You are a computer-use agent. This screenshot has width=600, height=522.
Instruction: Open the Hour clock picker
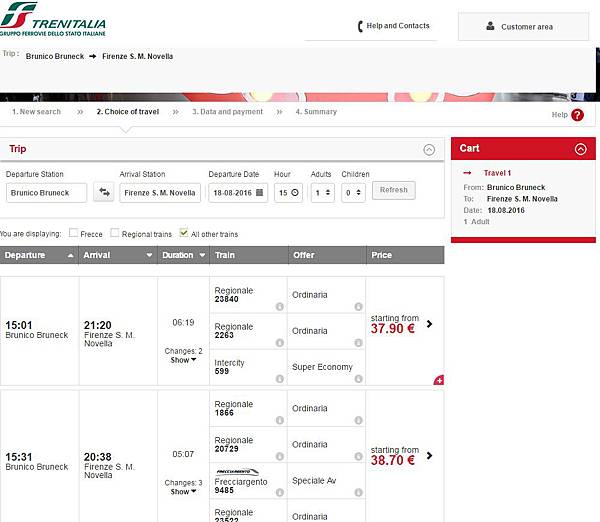[x=295, y=192]
